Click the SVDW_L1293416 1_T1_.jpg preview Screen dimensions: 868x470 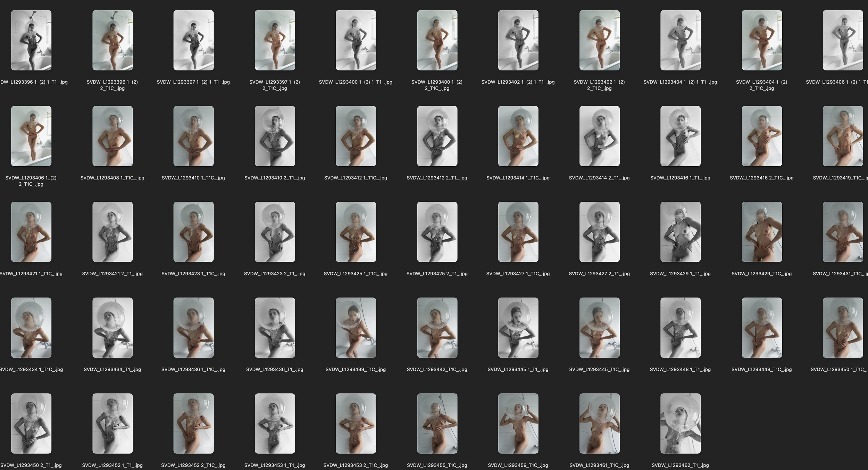(681, 135)
